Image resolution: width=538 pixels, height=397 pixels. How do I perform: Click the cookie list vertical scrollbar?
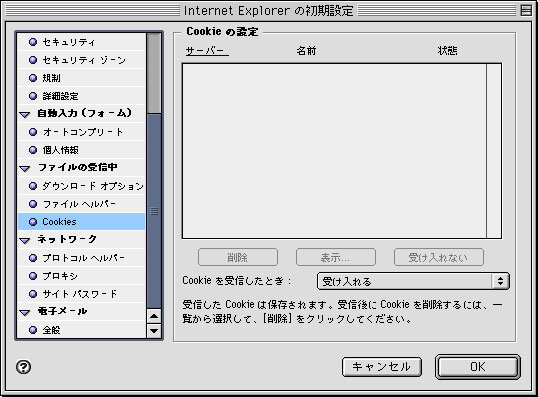click(494, 151)
